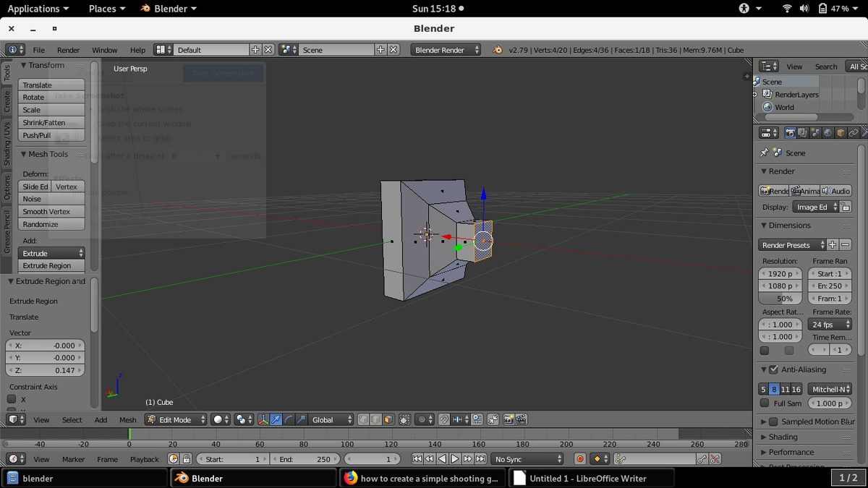The width and height of the screenshot is (868, 488).
Task: Toggle timeline preview range clock icon
Action: (x=173, y=459)
